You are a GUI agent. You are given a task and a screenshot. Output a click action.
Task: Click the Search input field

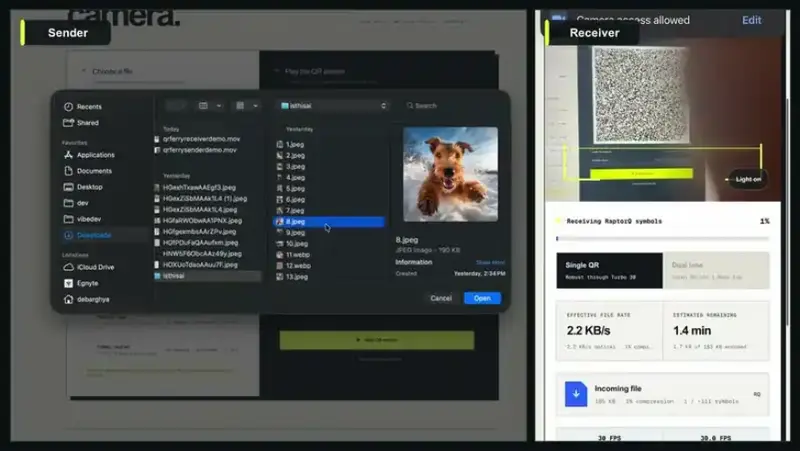click(453, 106)
